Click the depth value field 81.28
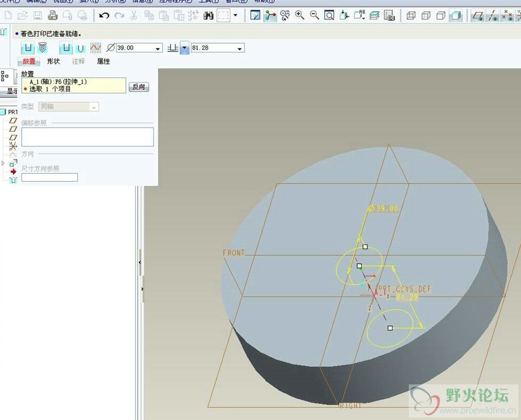 point(213,48)
